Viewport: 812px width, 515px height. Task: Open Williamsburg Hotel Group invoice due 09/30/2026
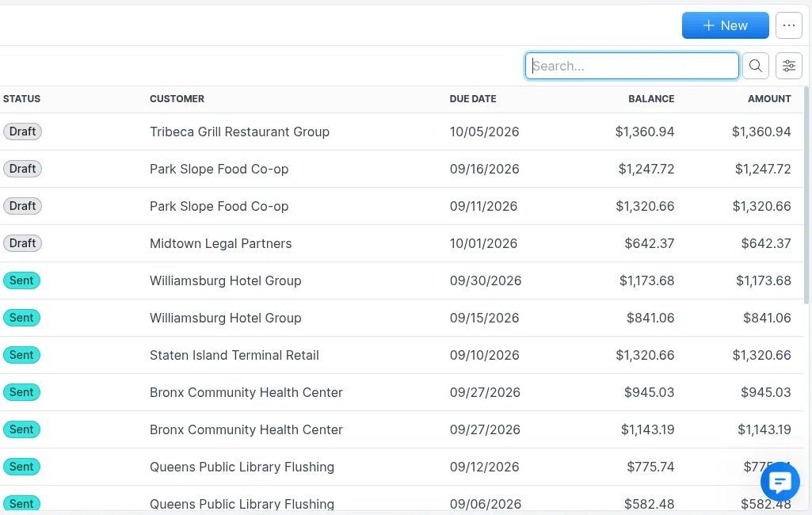pos(225,280)
